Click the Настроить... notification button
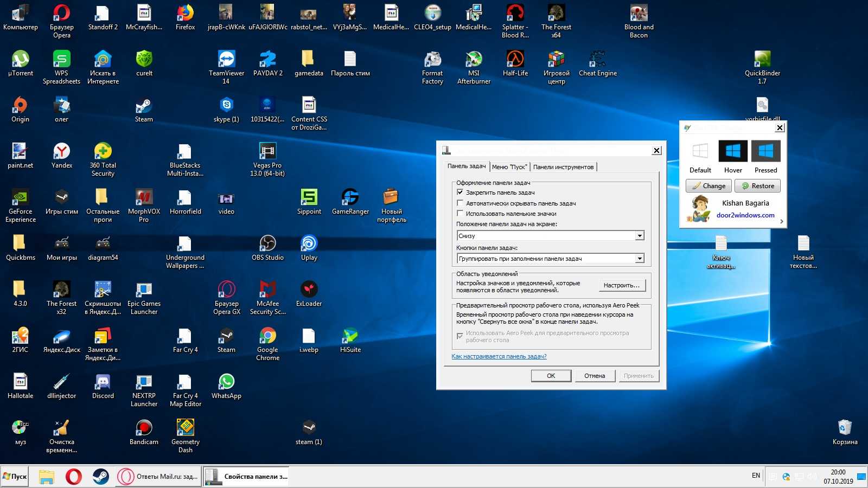Viewport: 868px width, 488px height. [x=622, y=285]
